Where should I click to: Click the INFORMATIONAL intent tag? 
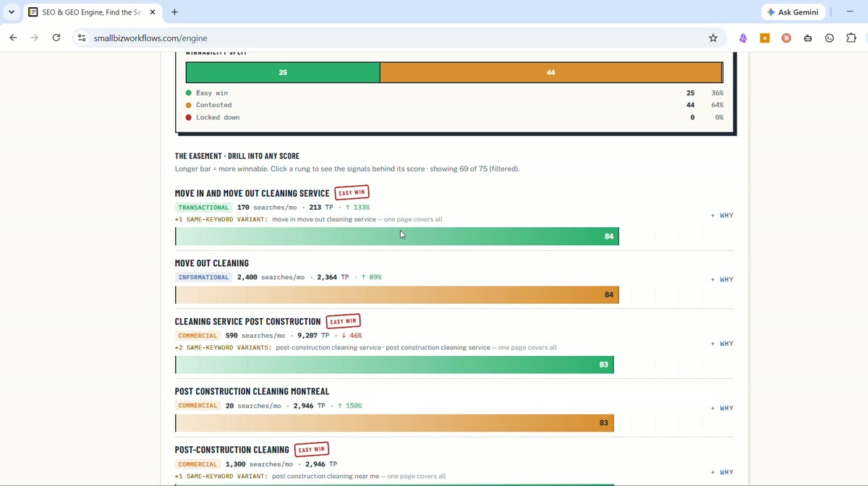tap(203, 278)
